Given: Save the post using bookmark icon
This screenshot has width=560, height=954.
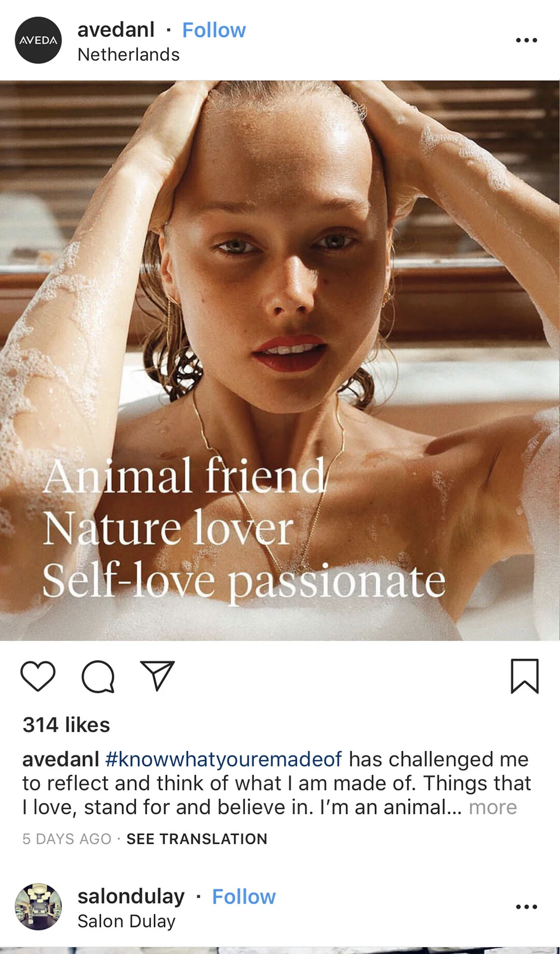Looking at the screenshot, I should click(525, 676).
